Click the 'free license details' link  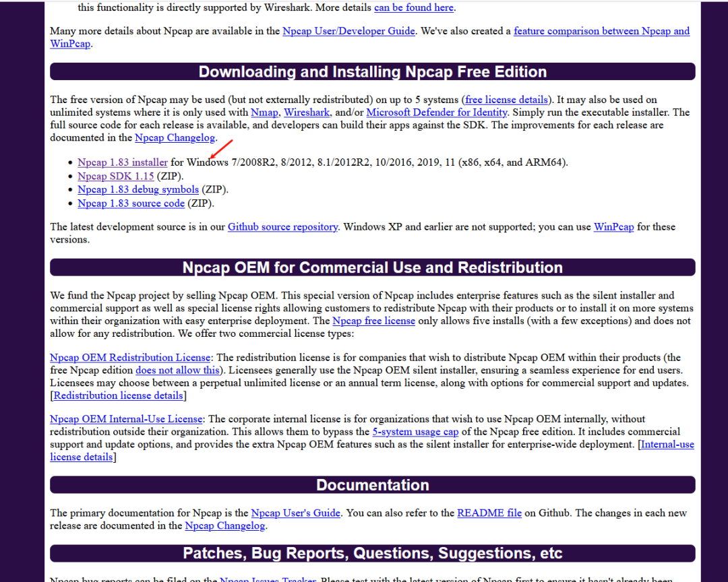pos(506,100)
